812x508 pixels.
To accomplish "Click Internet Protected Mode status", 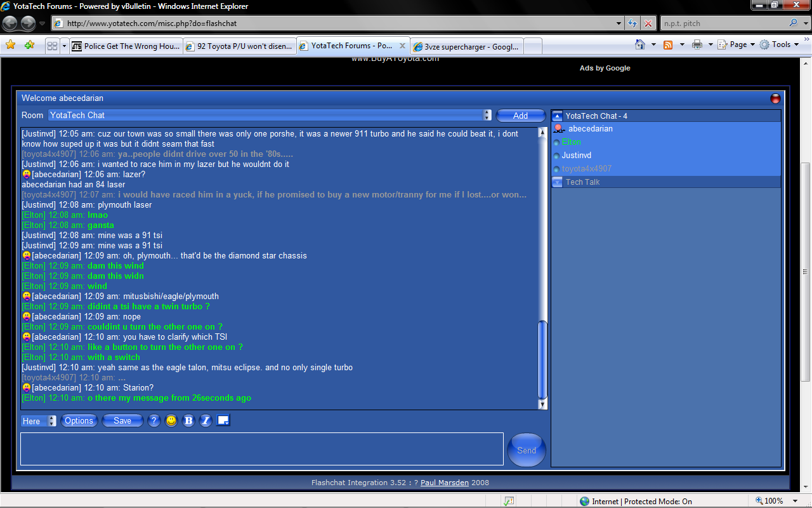I will tap(636, 501).
